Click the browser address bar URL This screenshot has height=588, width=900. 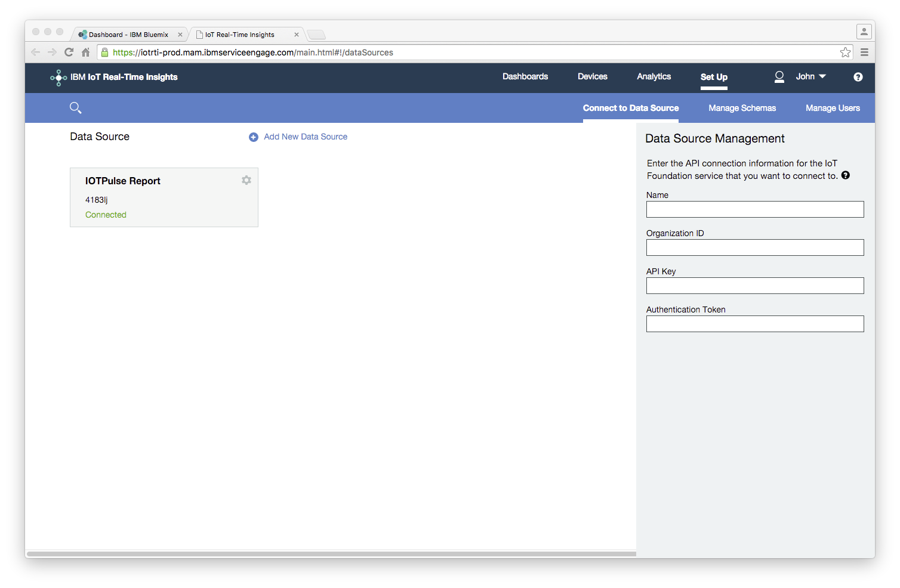click(x=253, y=52)
